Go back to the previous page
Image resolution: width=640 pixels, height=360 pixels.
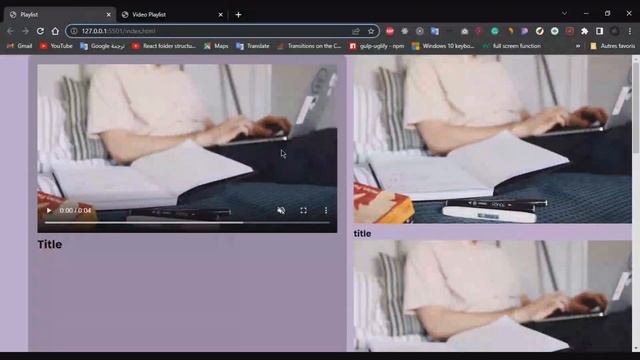click(10, 31)
